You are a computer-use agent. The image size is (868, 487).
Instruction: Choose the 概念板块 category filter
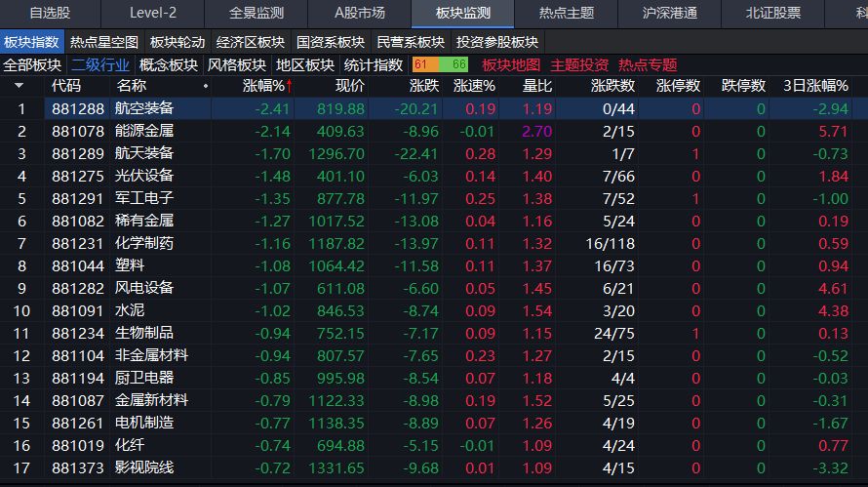pyautogui.click(x=168, y=64)
